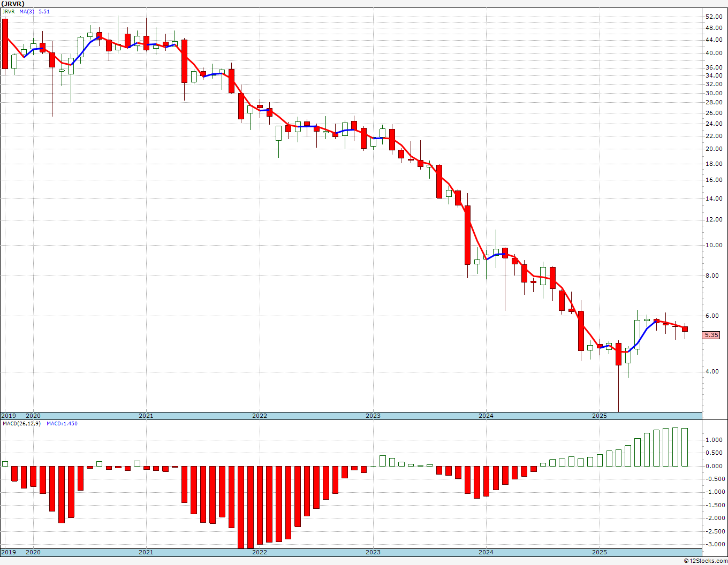Select the 12.00 price axis label
728x565 pixels.
click(x=714, y=220)
